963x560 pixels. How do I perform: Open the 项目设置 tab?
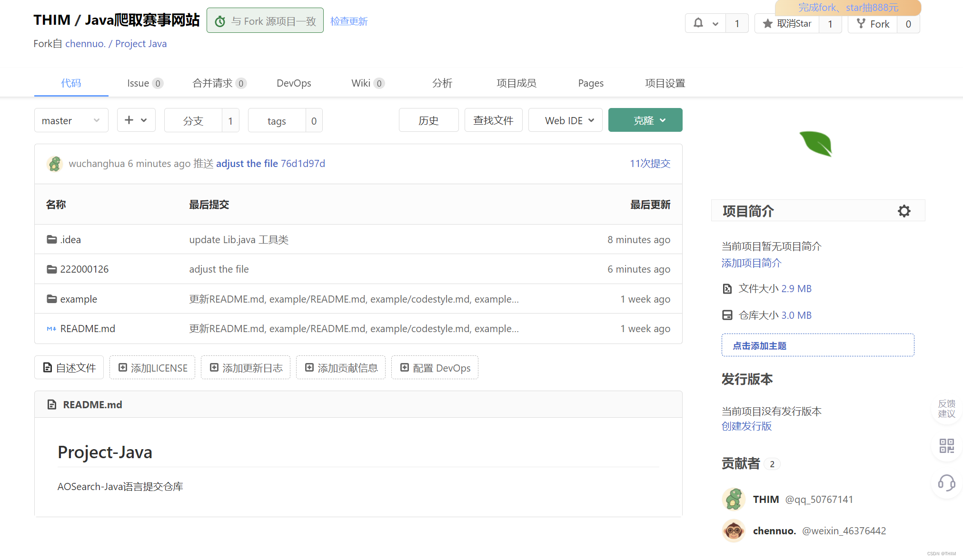[x=665, y=83]
